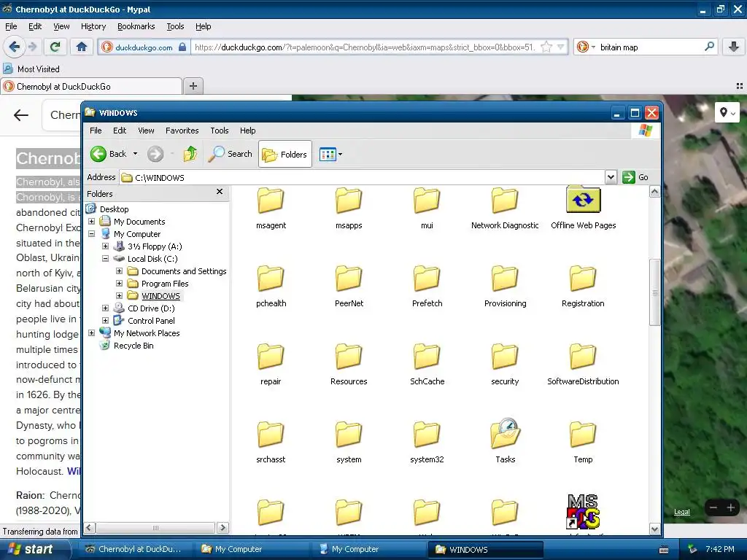Click the britain map search field
This screenshot has width=747, height=560.
[x=650, y=47]
